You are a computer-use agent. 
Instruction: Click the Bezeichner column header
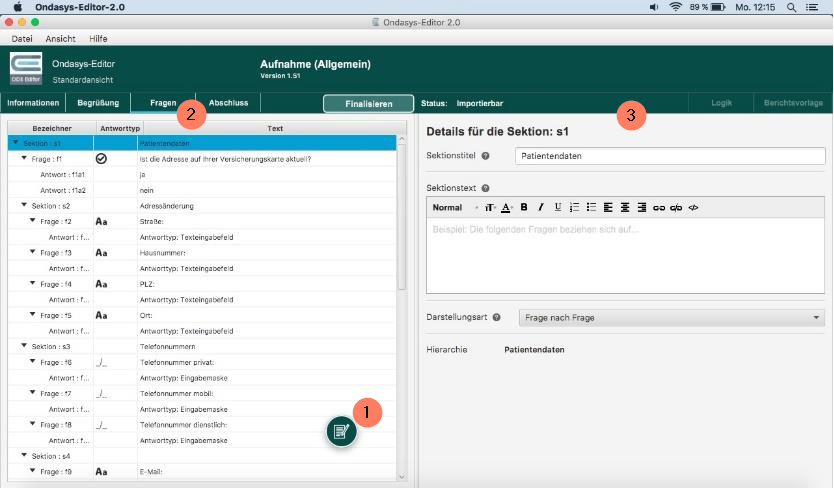(x=52, y=129)
